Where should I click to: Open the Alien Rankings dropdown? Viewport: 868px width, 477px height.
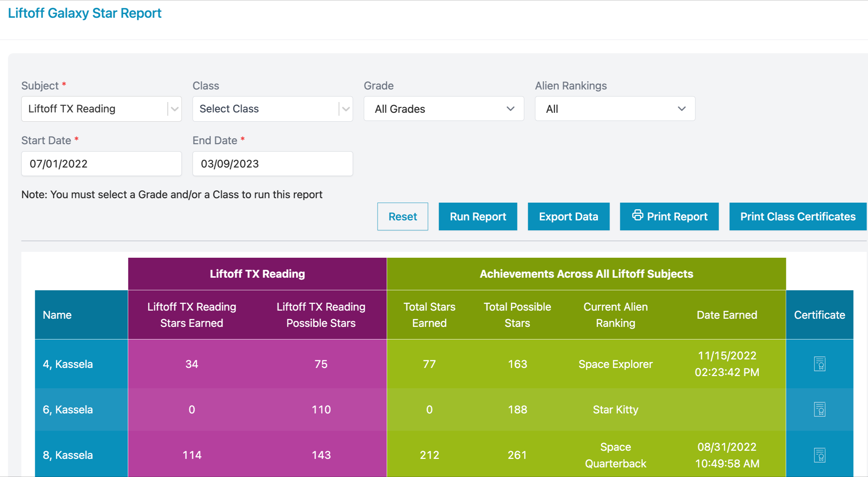point(615,109)
